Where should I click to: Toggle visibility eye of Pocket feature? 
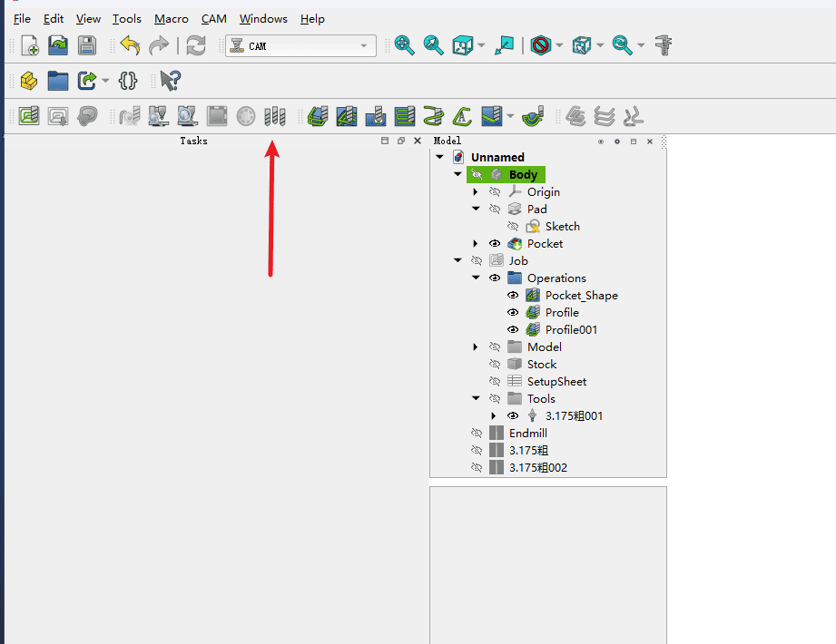(495, 244)
